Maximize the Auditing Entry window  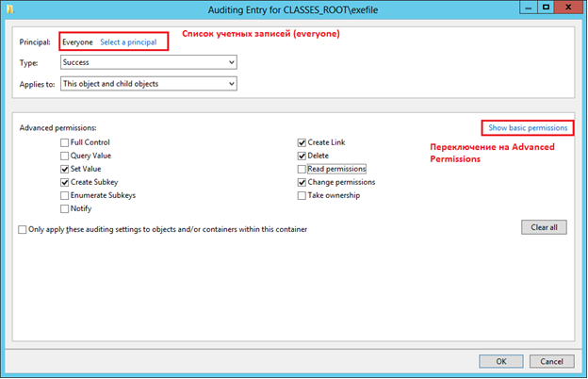pos(546,8)
